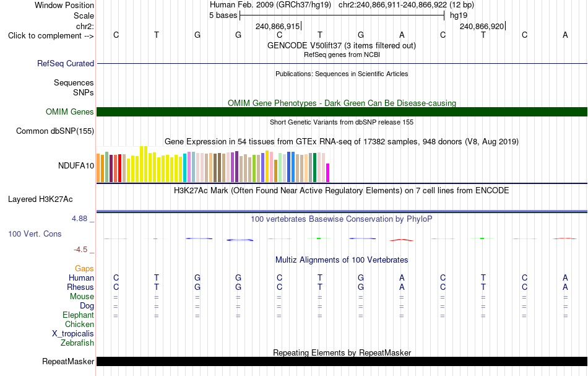Click 'Human Feb. 2009 (GRCh37/hg19)' text
Viewport: 588px width, 376px height.
pyautogui.click(x=270, y=5)
